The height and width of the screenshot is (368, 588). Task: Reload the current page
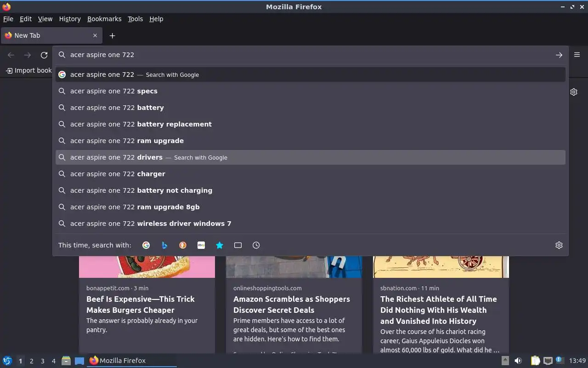point(44,55)
